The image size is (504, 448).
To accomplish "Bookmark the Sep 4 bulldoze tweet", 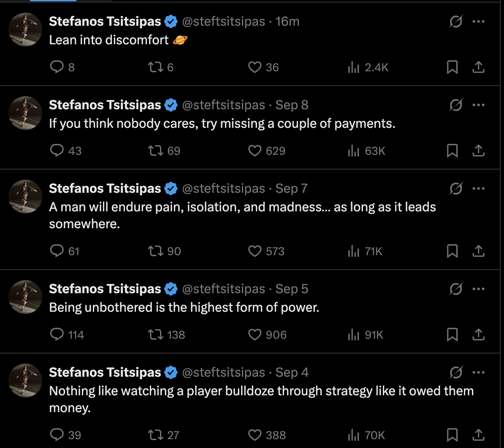I will point(452,435).
